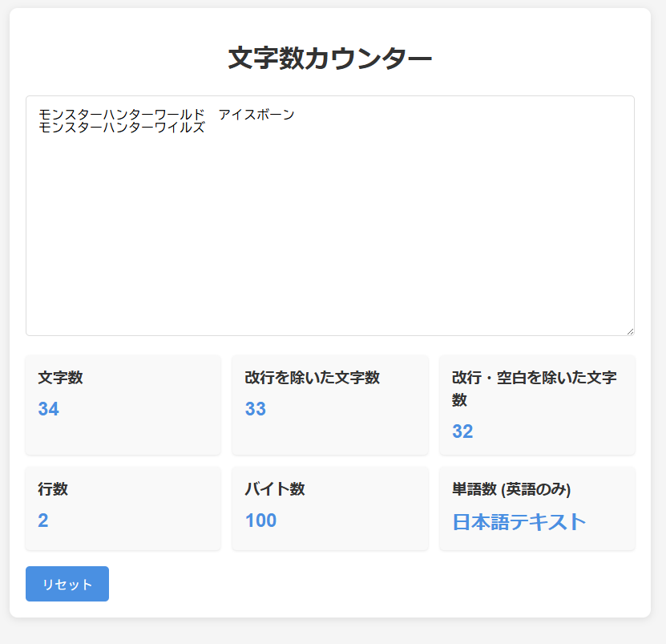This screenshot has width=666, height=644.
Task: Click the value 32
Action: click(x=462, y=431)
